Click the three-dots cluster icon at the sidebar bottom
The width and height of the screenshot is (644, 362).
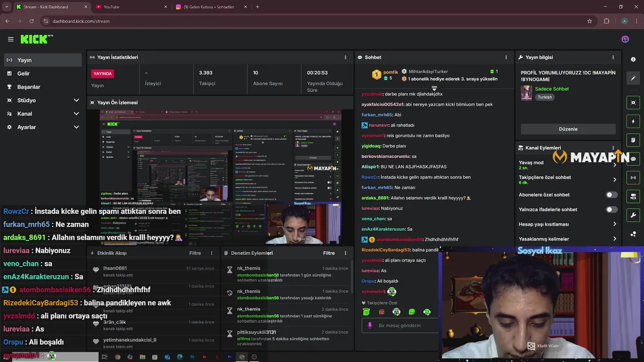point(633,234)
